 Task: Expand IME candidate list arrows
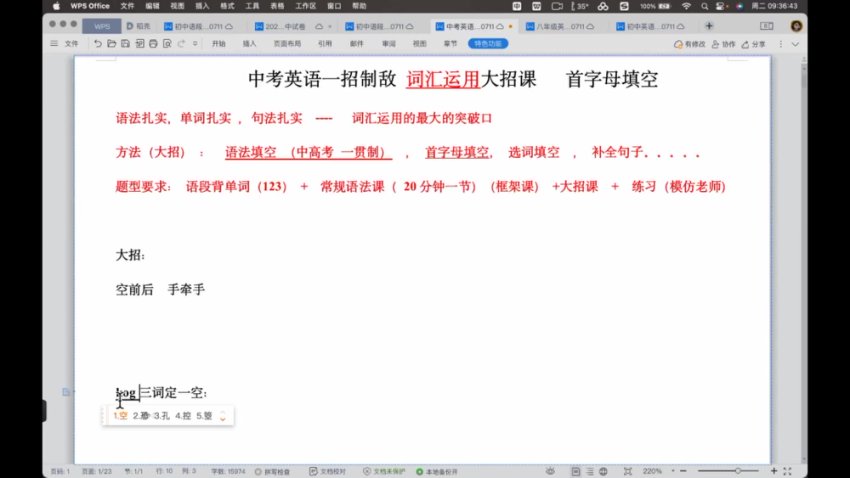coord(223,415)
